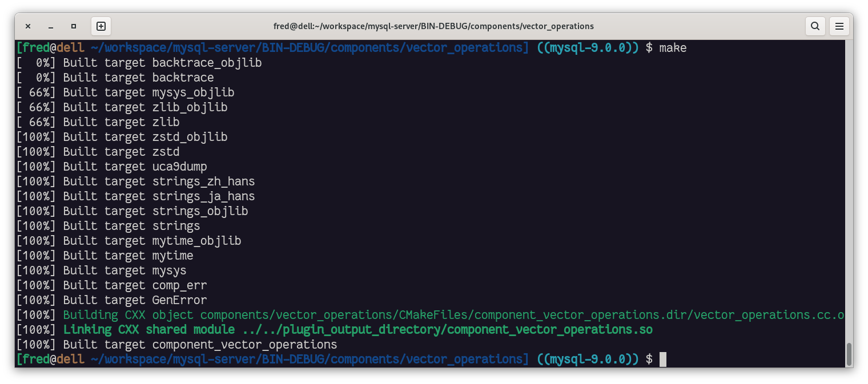Click the 'Building CXX object' output line

tap(453, 315)
